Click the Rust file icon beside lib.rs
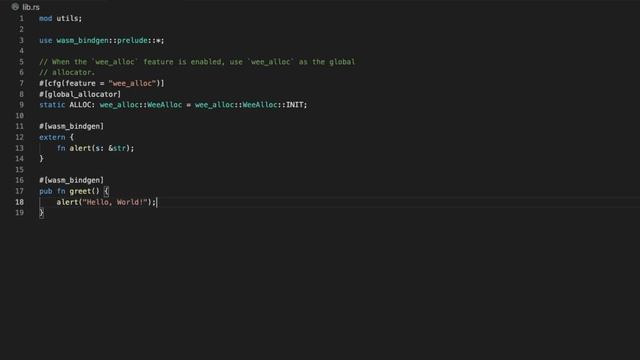The image size is (640, 360). click(x=15, y=7)
